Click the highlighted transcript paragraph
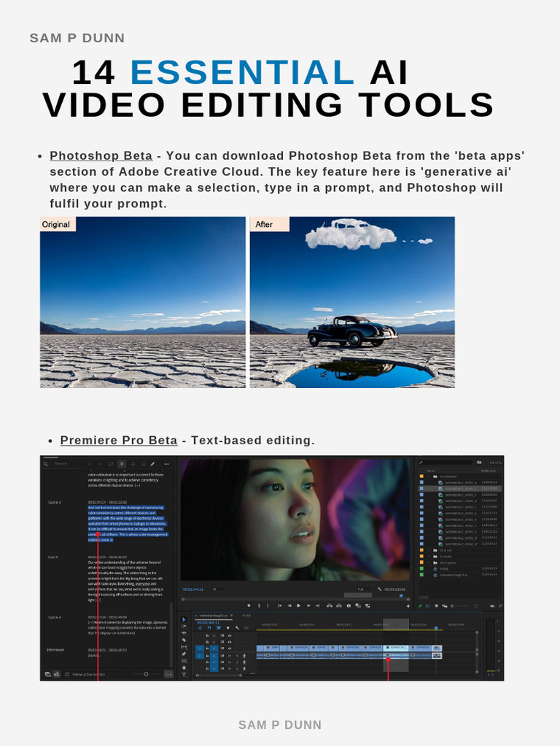 coord(128,524)
